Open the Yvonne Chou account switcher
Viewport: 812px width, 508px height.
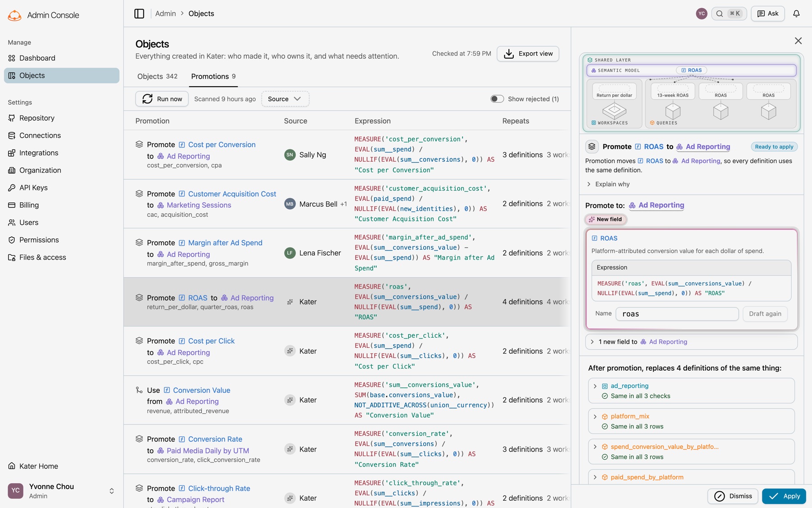(x=62, y=491)
